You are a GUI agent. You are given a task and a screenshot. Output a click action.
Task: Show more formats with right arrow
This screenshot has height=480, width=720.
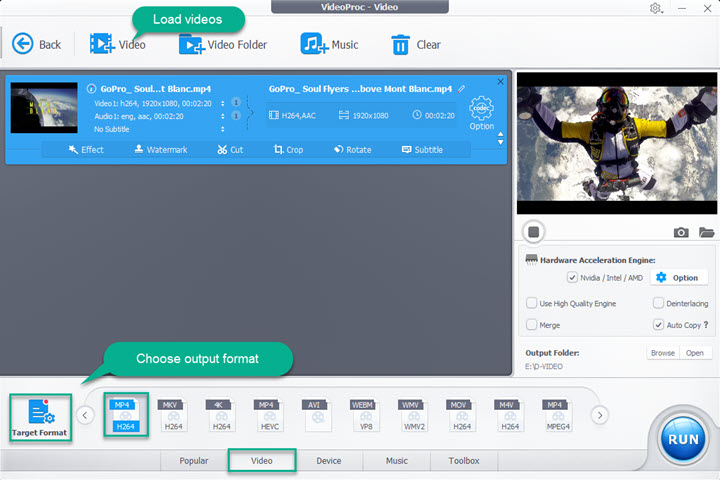[600, 415]
